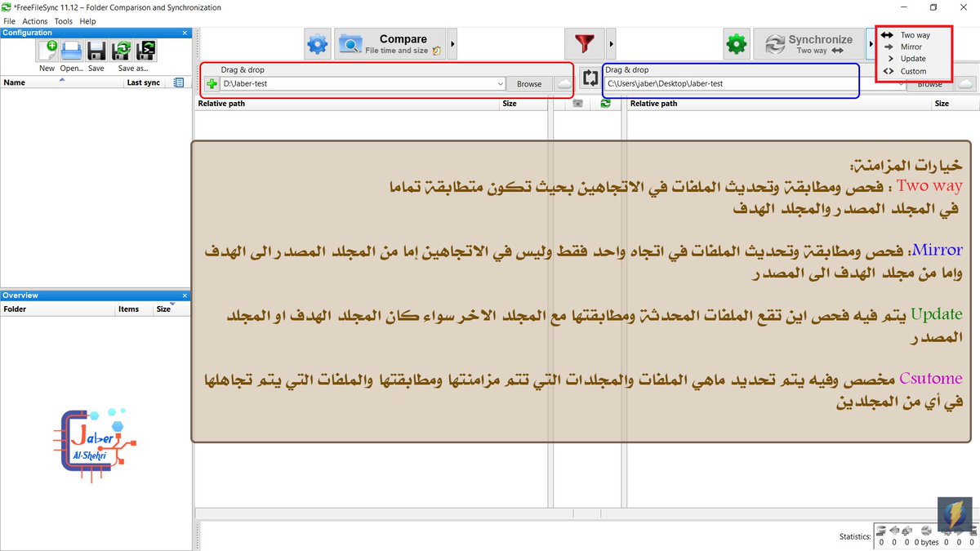Open the left folder path history dropdown

click(x=500, y=84)
